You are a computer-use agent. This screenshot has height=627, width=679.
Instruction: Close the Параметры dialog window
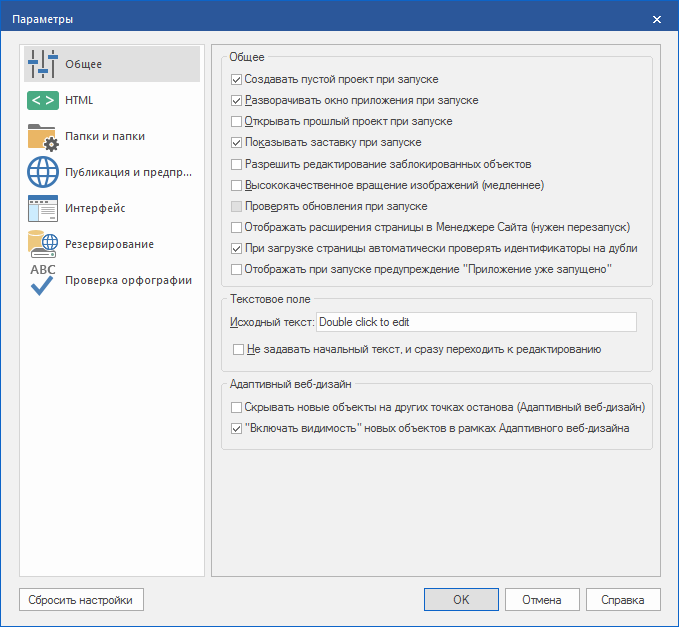(x=657, y=19)
